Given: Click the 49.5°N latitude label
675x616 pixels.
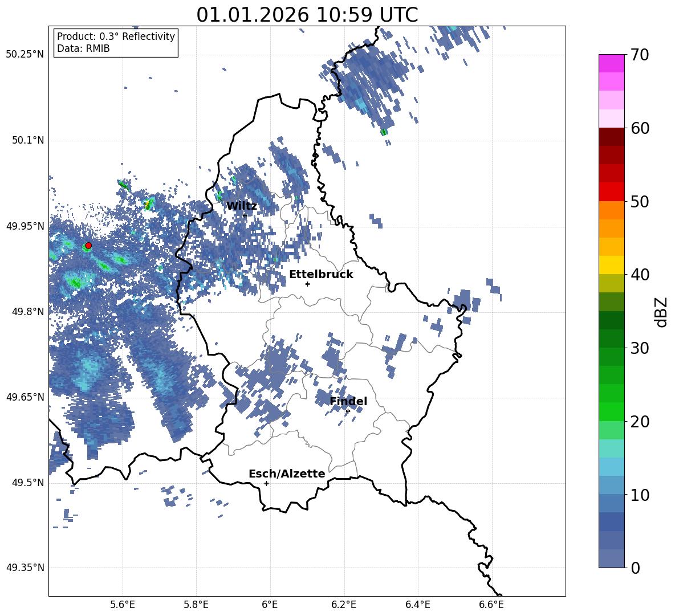Looking at the screenshot, I should click(x=27, y=483).
